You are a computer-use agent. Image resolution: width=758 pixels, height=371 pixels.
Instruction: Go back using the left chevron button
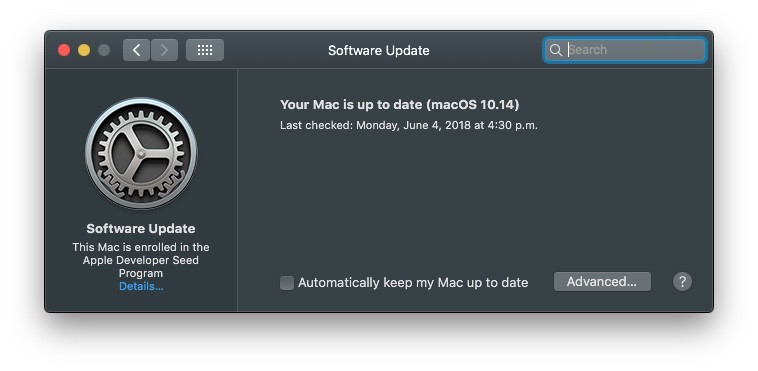click(136, 50)
